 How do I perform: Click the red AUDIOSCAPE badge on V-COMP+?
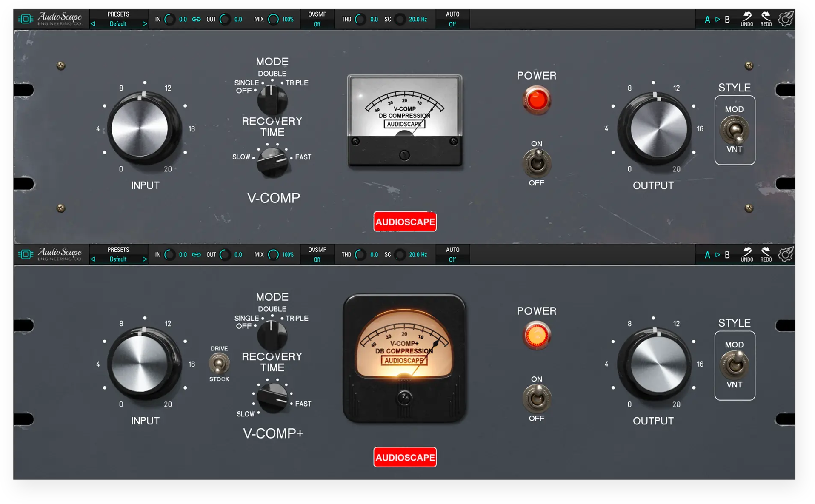click(405, 457)
